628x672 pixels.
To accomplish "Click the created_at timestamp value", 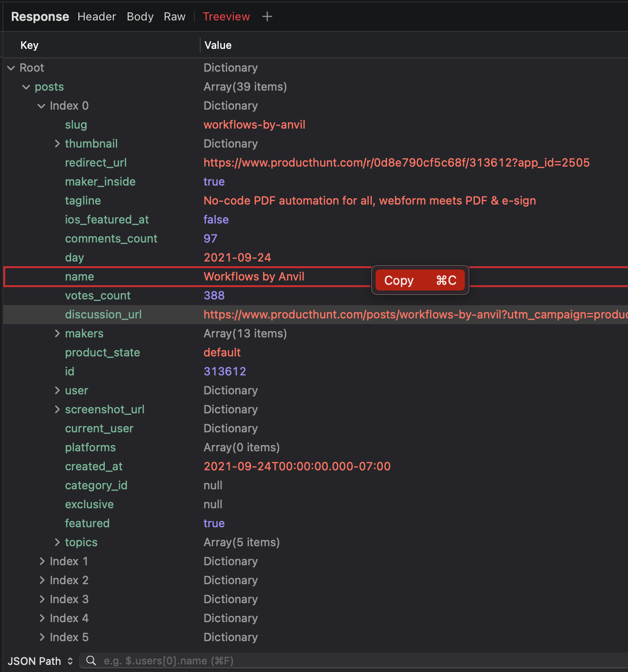I will [x=297, y=467].
